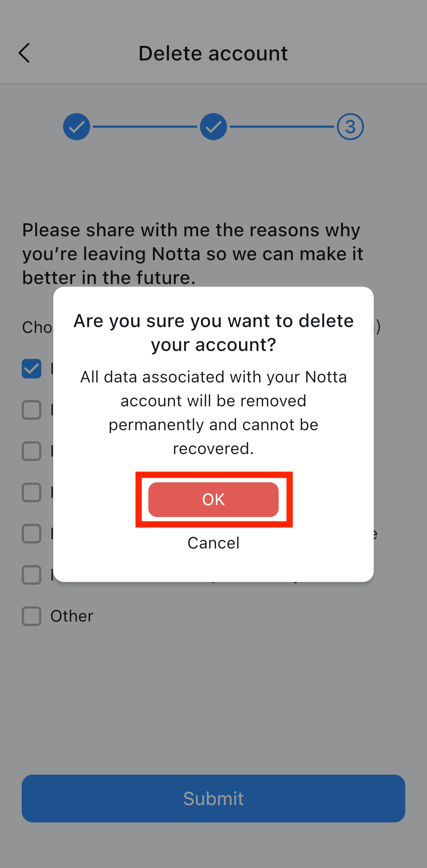Check the fifth reason checkbox in the list
The height and width of the screenshot is (868, 427).
tap(32, 534)
